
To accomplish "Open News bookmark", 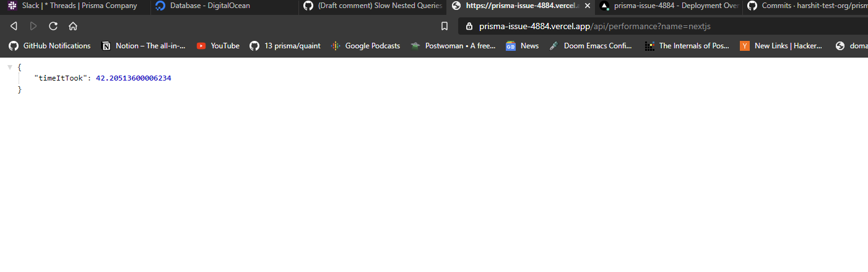I will pos(522,46).
